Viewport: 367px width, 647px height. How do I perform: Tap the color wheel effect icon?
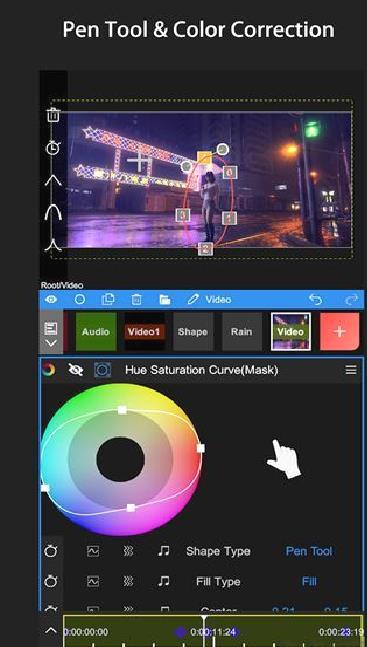[x=49, y=370]
